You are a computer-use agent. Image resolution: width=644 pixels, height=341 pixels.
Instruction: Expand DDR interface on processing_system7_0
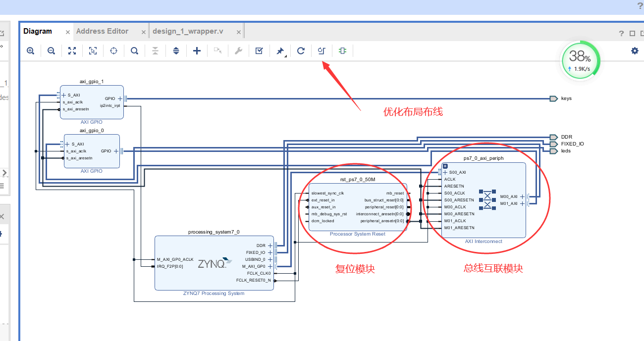click(270, 245)
